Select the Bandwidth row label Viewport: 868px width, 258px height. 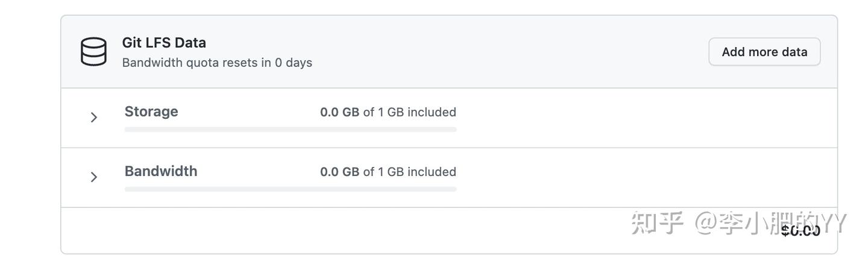[161, 171]
